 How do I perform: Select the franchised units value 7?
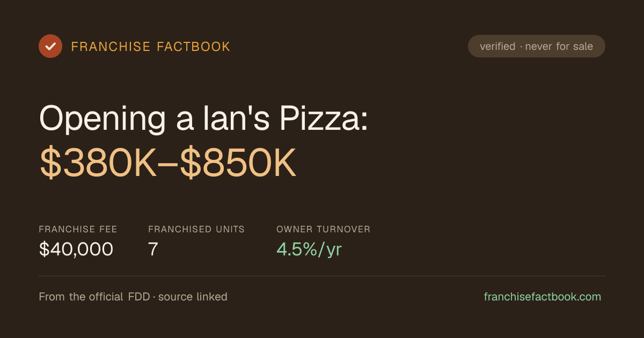coord(153,249)
